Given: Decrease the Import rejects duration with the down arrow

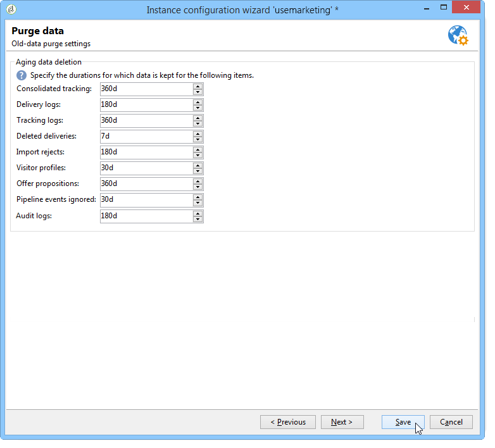Looking at the screenshot, I should point(198,155).
